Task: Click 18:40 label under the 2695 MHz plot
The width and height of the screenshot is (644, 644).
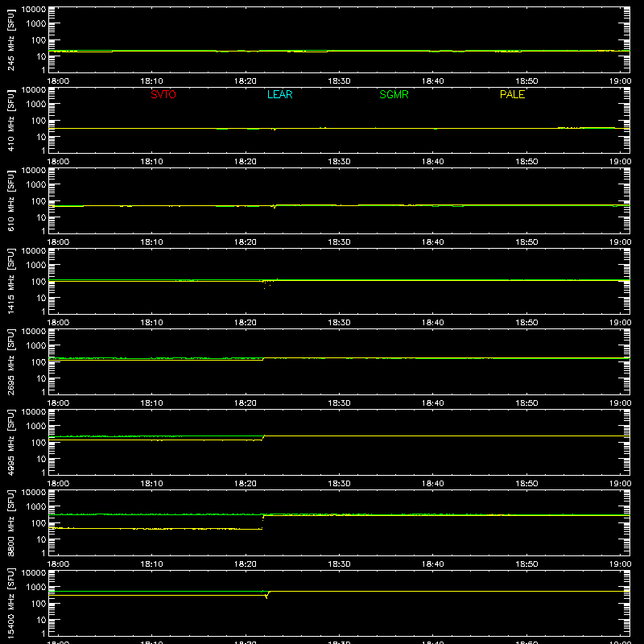Action: 433,403
